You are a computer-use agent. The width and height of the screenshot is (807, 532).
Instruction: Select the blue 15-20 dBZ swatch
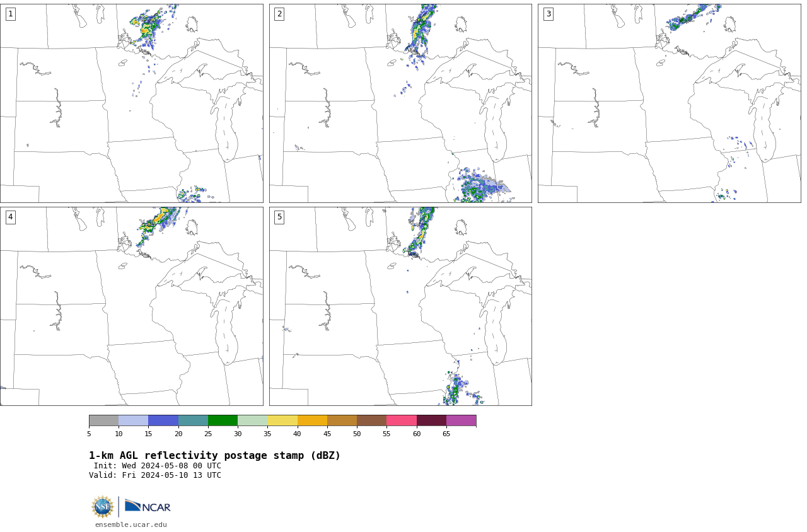pyautogui.click(x=163, y=420)
